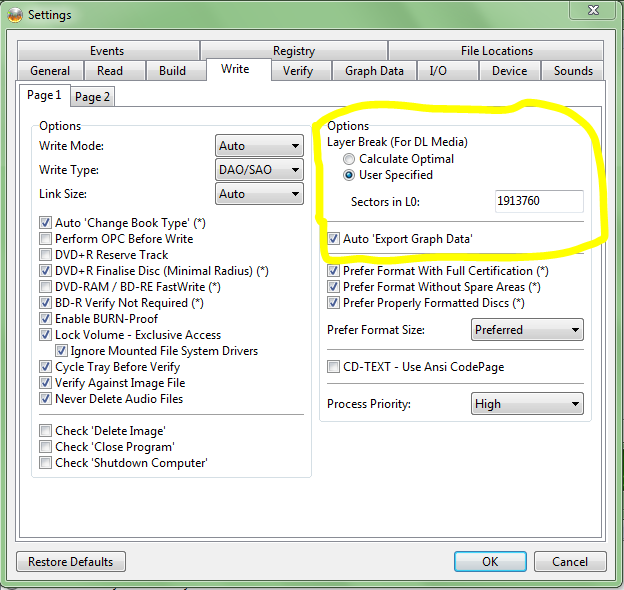624x590 pixels.
Task: Click the Restore Defaults button
Action: tap(71, 561)
